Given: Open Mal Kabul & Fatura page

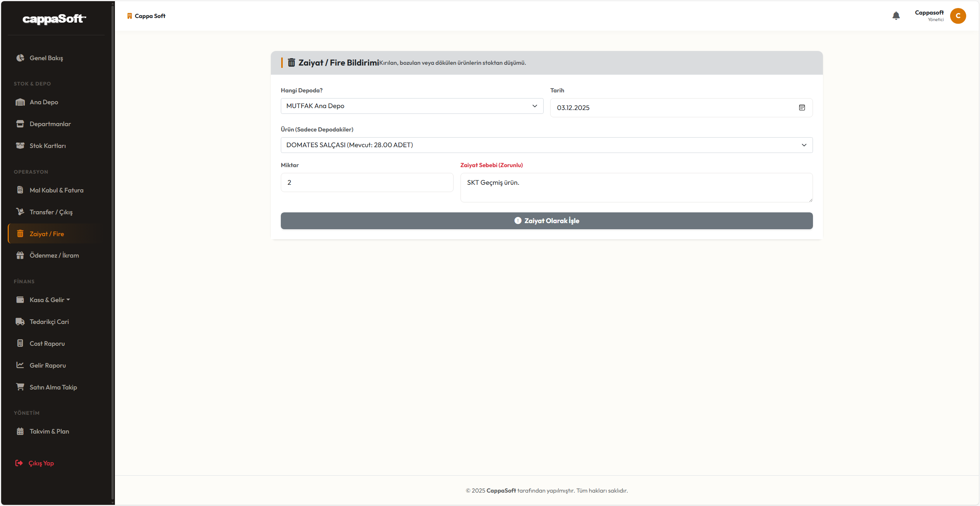Looking at the screenshot, I should point(56,190).
